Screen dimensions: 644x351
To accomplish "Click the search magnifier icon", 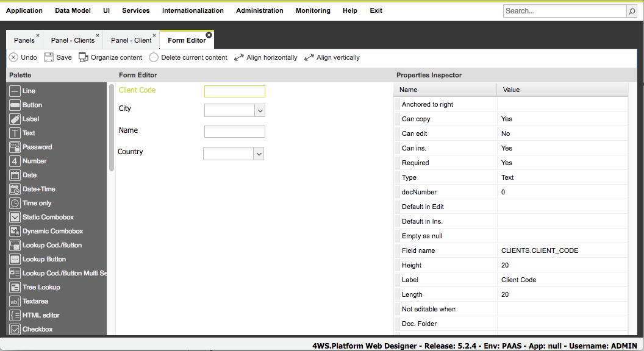I will tap(632, 11).
